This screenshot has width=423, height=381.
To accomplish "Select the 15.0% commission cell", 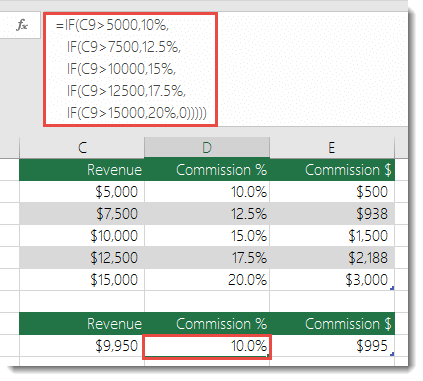I will click(207, 236).
